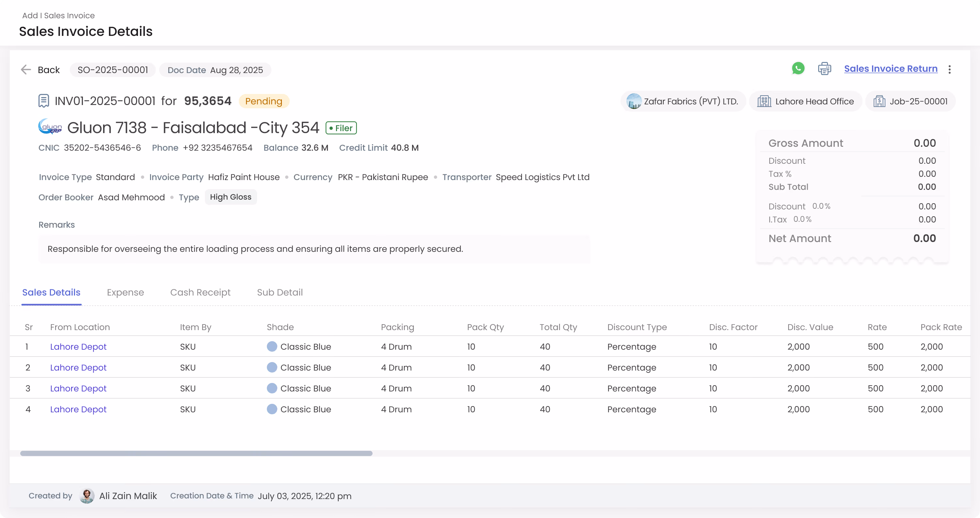Click Hafiz Paint House invoice party
This screenshot has width=980, height=518.
[243, 177]
